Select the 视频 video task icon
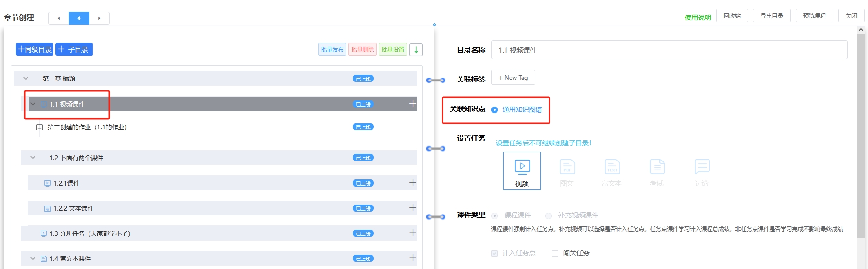This screenshot has width=868, height=269. [x=522, y=171]
